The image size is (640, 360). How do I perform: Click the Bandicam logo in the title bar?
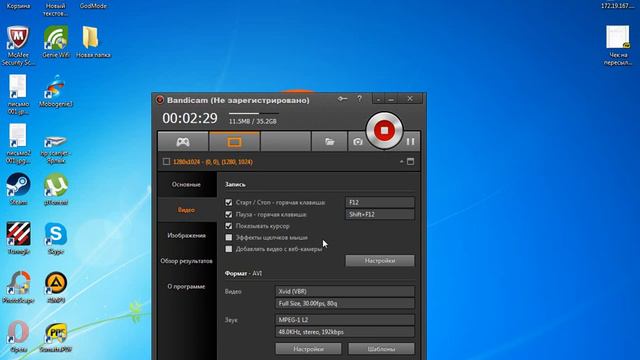pos(160,100)
